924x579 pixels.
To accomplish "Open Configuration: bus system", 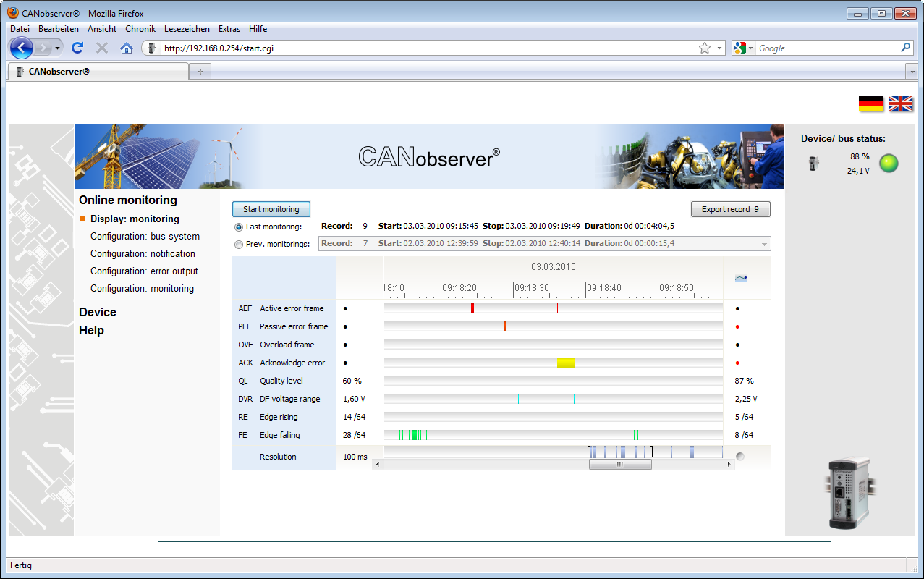I will tap(145, 236).
